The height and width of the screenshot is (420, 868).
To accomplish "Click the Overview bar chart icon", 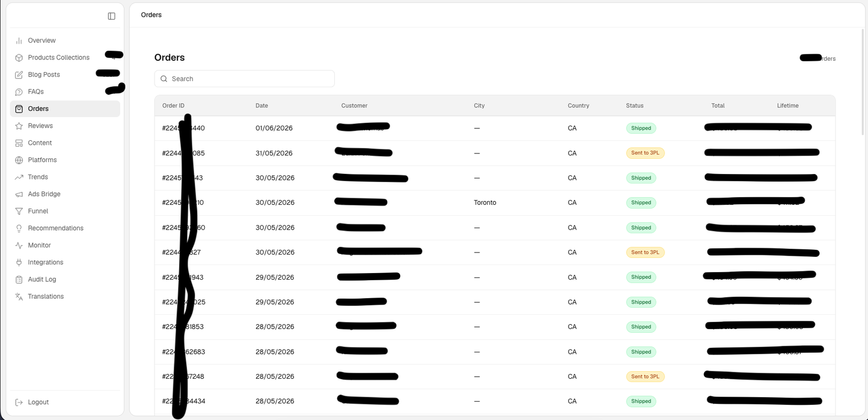I will [x=19, y=41].
